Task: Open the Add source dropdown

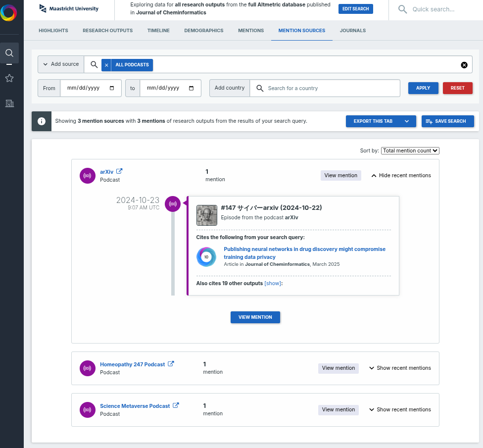Action: 61,64
